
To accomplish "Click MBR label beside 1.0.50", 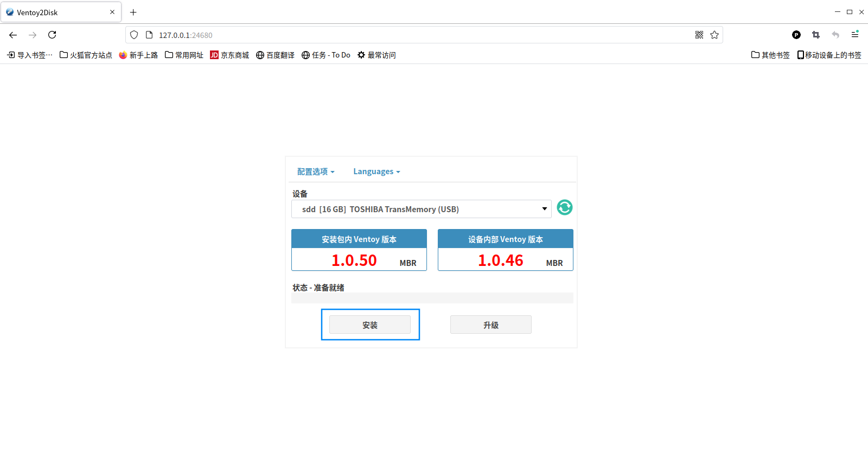I will pos(408,263).
